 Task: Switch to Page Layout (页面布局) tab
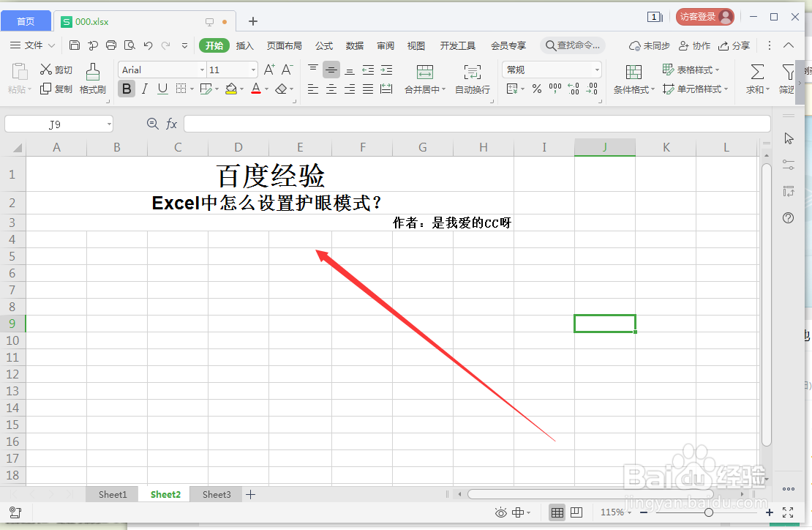pos(284,45)
